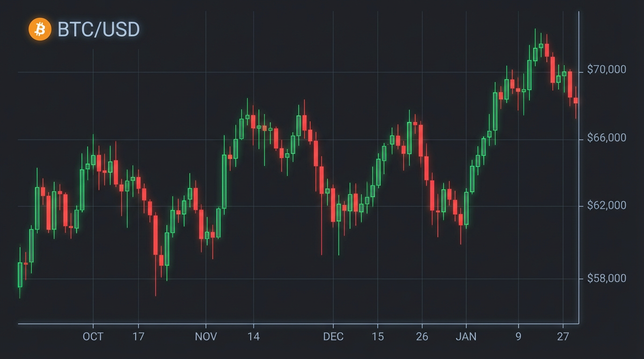Click the orange Bitcoin logo icon
The height and width of the screenshot is (359, 644).
(x=40, y=29)
